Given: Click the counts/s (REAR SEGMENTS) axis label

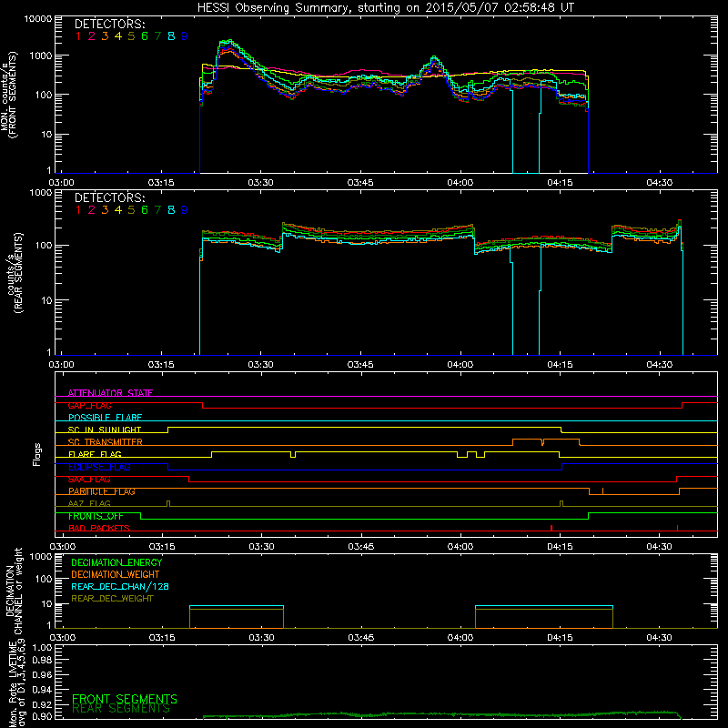Looking at the screenshot, I should pos(14,272).
